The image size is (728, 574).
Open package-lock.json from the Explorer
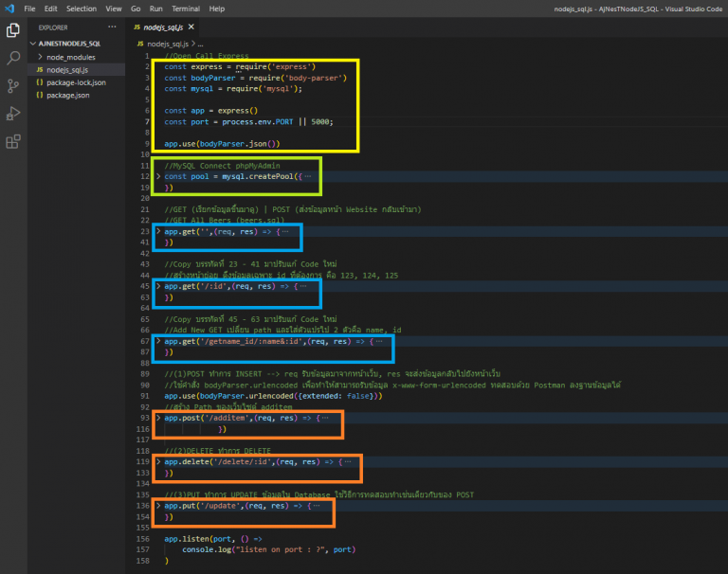coord(76,82)
